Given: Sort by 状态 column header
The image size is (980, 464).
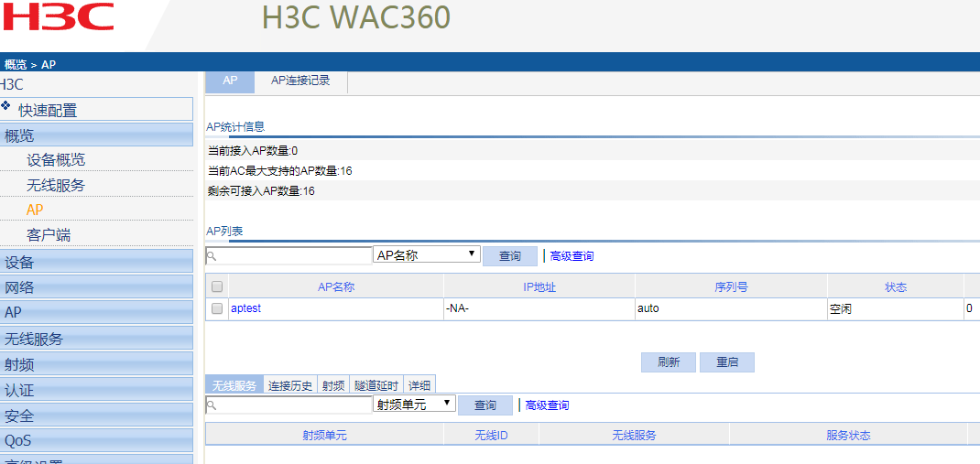Looking at the screenshot, I should (x=896, y=287).
